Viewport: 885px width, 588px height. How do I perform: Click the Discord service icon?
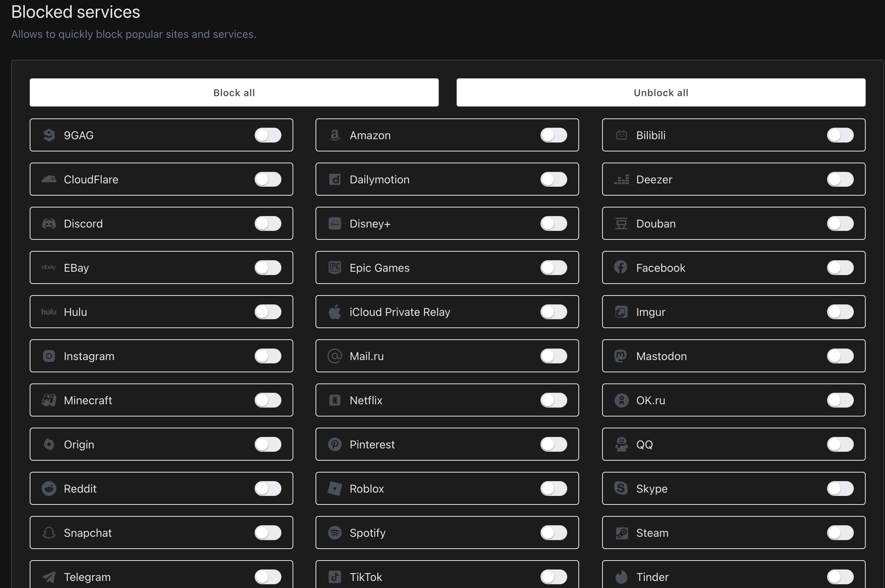[49, 223]
